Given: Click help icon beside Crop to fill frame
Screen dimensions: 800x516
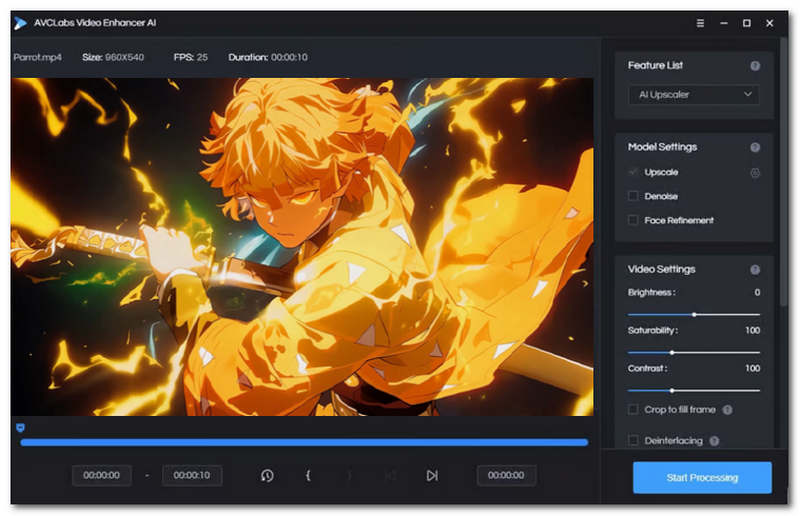Looking at the screenshot, I should pos(727,410).
